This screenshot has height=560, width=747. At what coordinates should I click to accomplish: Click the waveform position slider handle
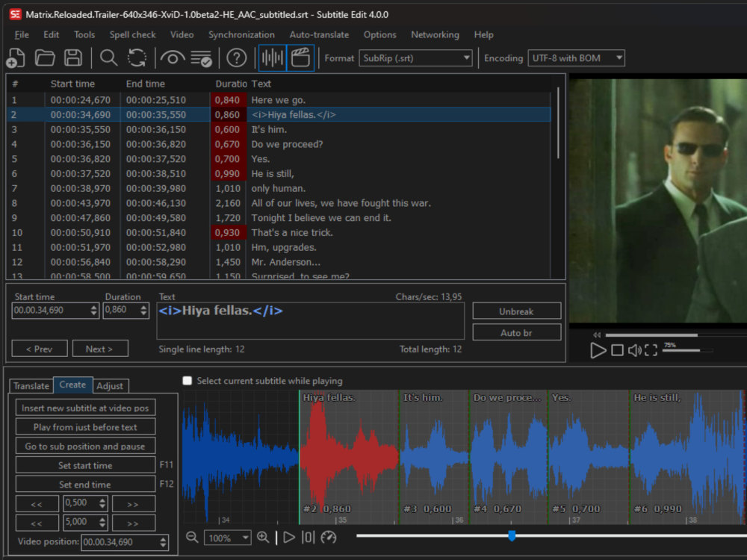tap(512, 535)
